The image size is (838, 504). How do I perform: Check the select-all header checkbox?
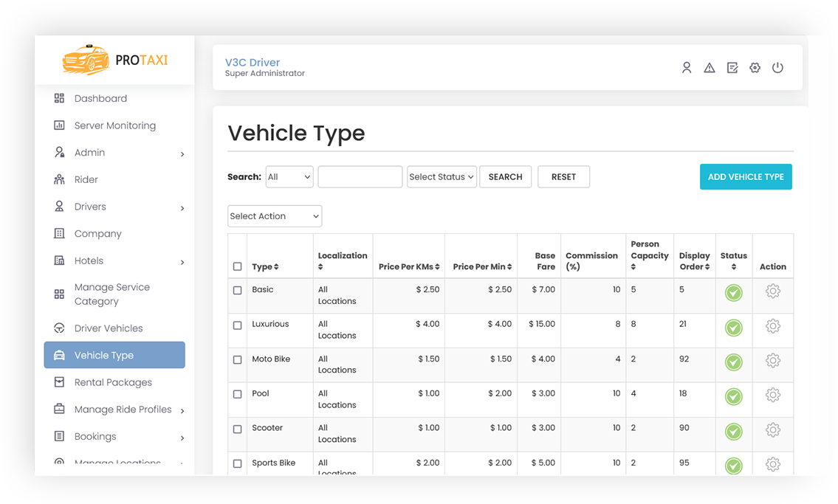click(237, 266)
